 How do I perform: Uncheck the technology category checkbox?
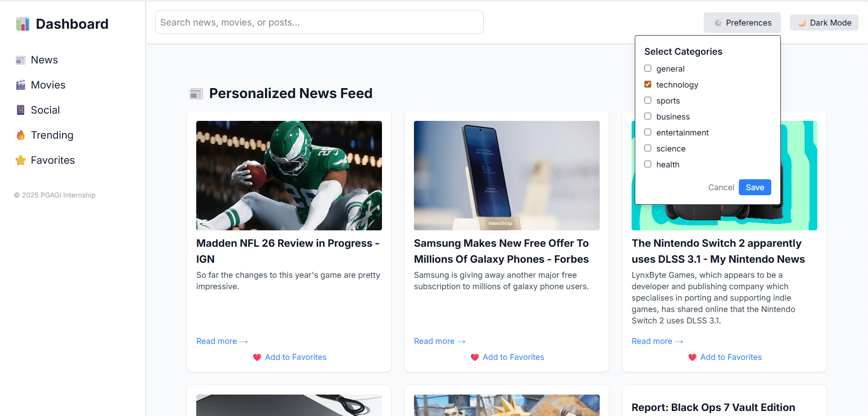tap(648, 84)
